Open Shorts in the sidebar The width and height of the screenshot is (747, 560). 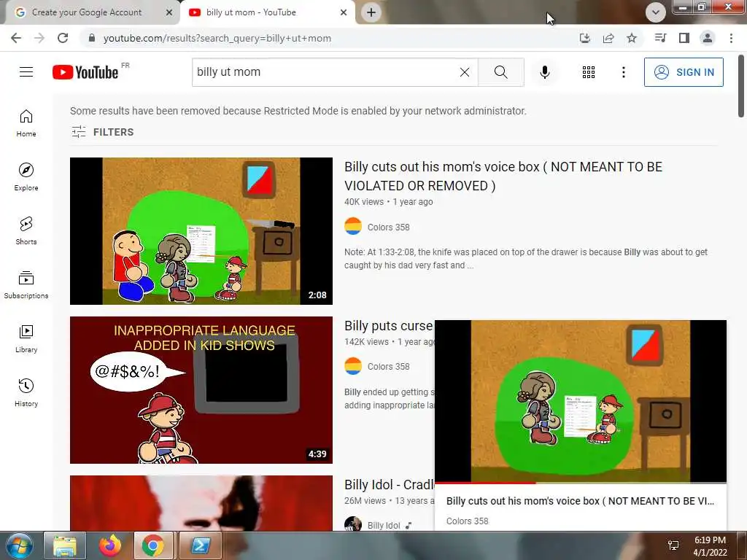pyautogui.click(x=26, y=231)
